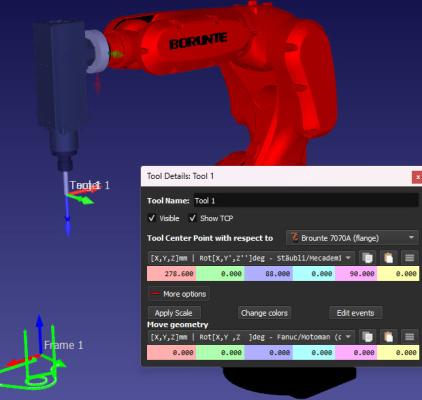Open Stäubli/Mecademic rotation format dropdown
The width and height of the screenshot is (422, 400).
coord(250,258)
